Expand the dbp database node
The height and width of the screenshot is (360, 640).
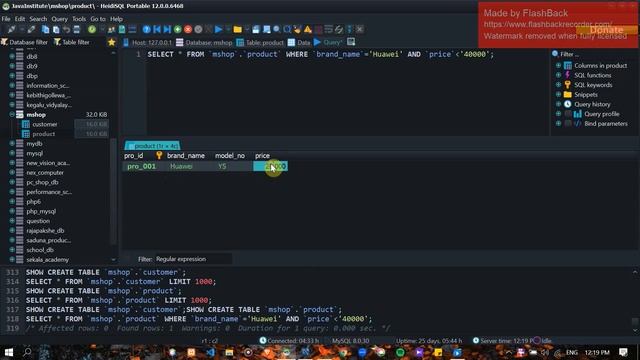[12, 76]
